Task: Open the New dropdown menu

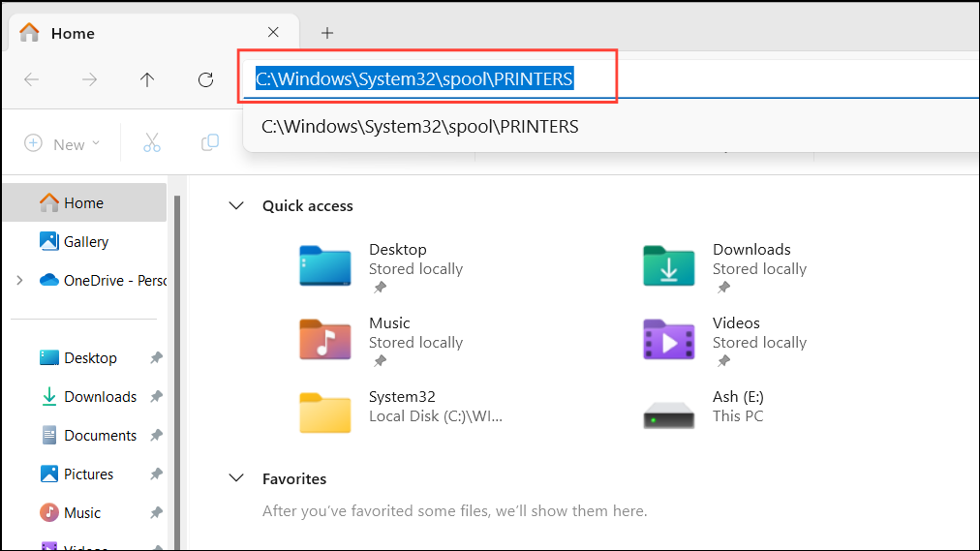Action: pos(62,143)
